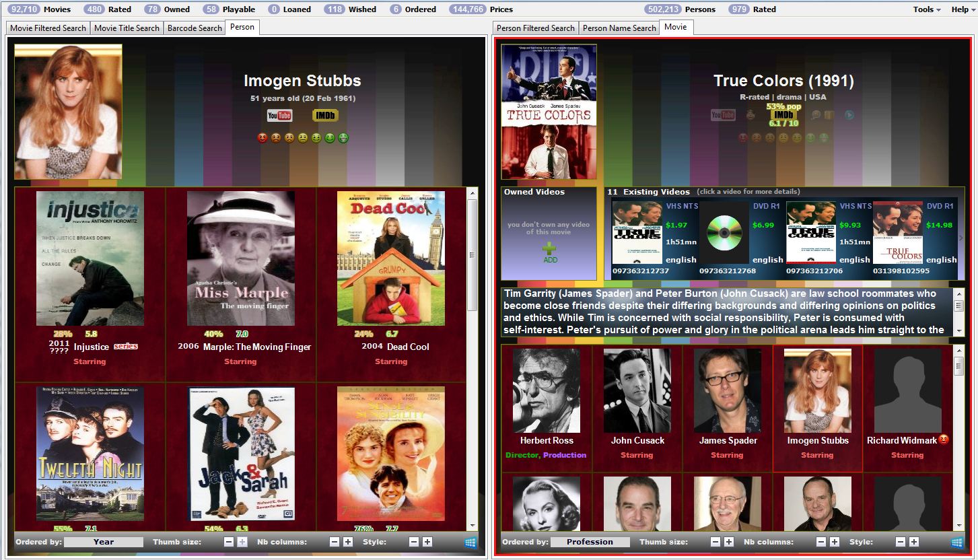
Task: Decrease number of columns in Movie panel
Action: (x=821, y=542)
